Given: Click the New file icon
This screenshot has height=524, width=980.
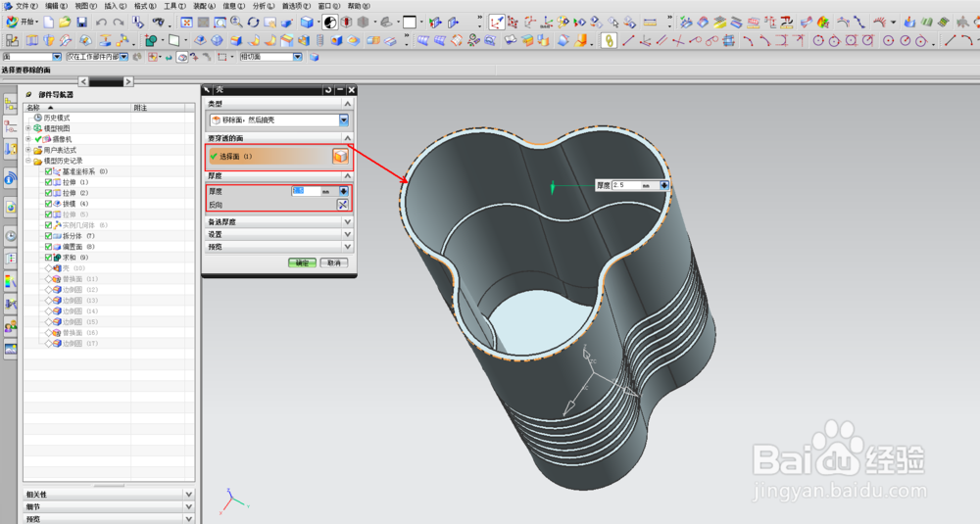Looking at the screenshot, I should (x=49, y=23).
